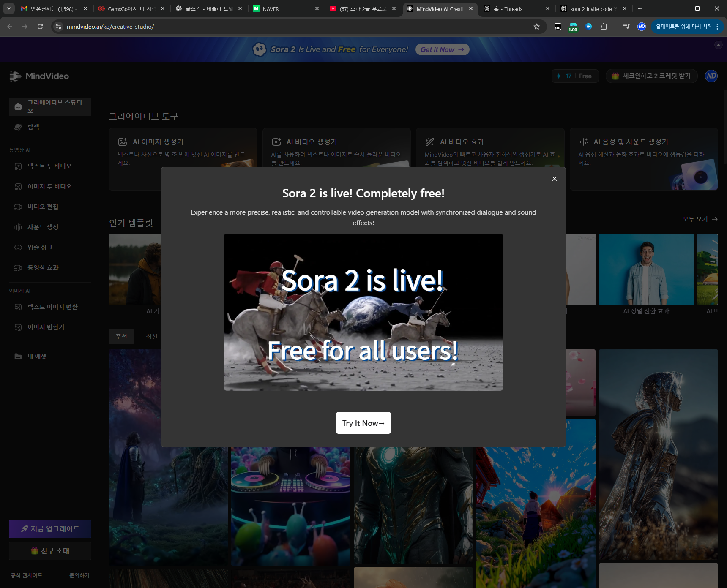Click the 1.00 extension icon
727x588 pixels.
tap(573, 27)
